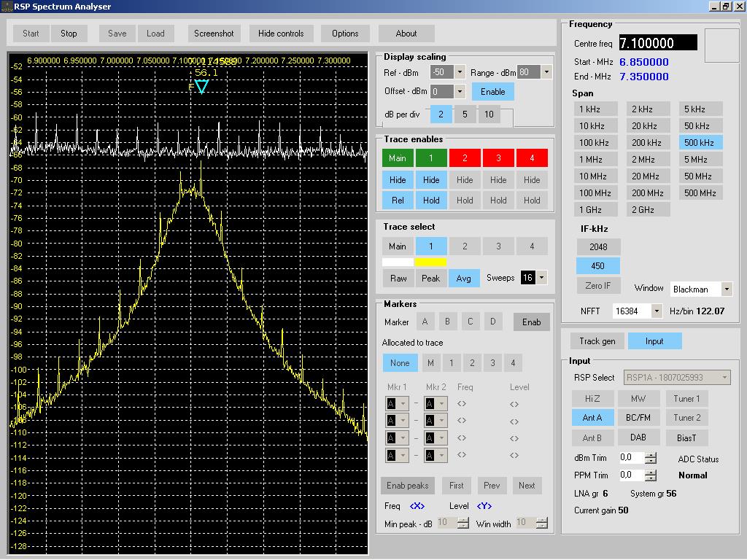Screen dimensions: 747x560
Task: Click the dBm Trim stepper
Action: pos(650,458)
